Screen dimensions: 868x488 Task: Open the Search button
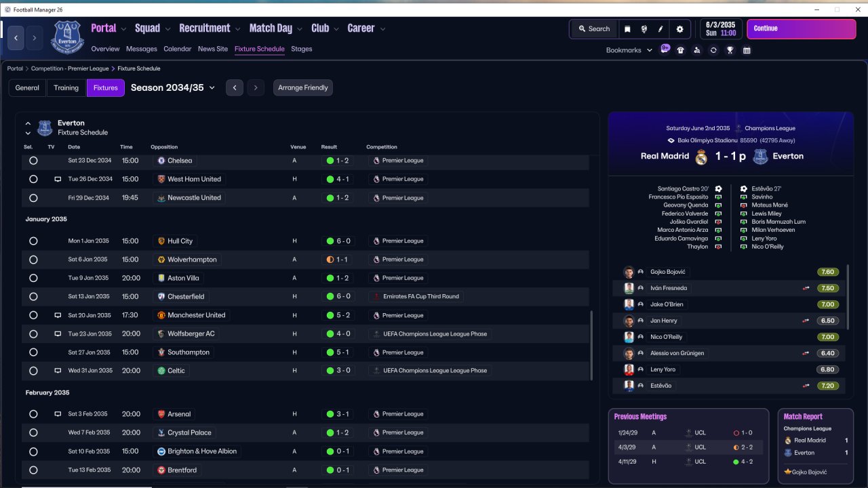(x=594, y=29)
